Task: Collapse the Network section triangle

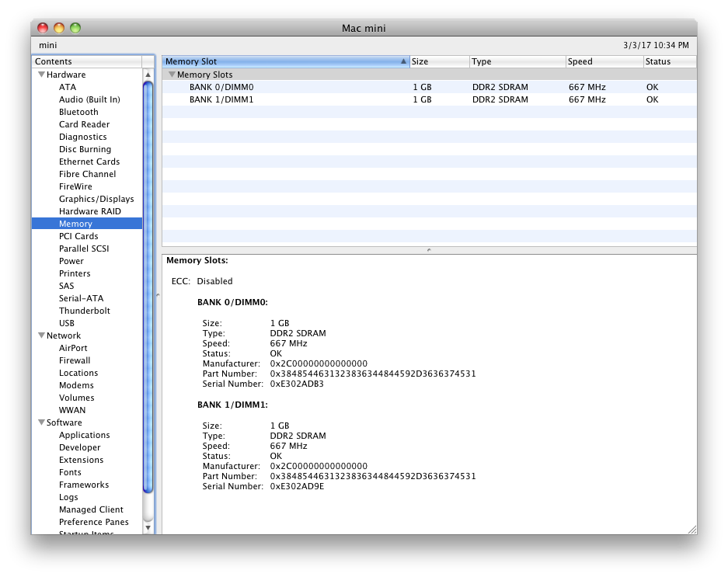Action: click(41, 335)
